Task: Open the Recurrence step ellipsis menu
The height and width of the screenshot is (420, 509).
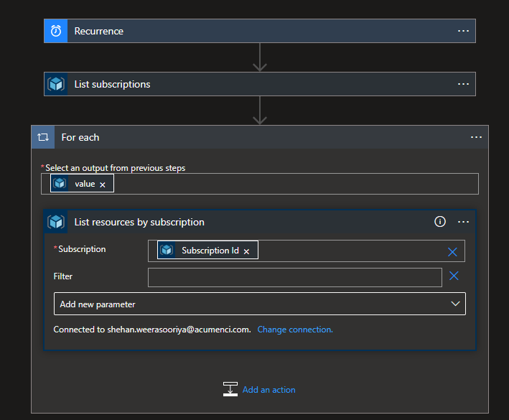Action: [x=463, y=31]
